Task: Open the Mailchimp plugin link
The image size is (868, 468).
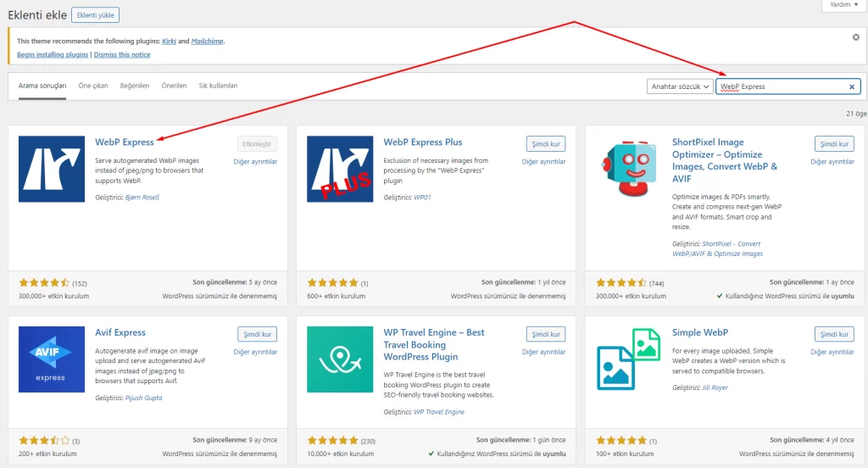Action: click(x=207, y=41)
